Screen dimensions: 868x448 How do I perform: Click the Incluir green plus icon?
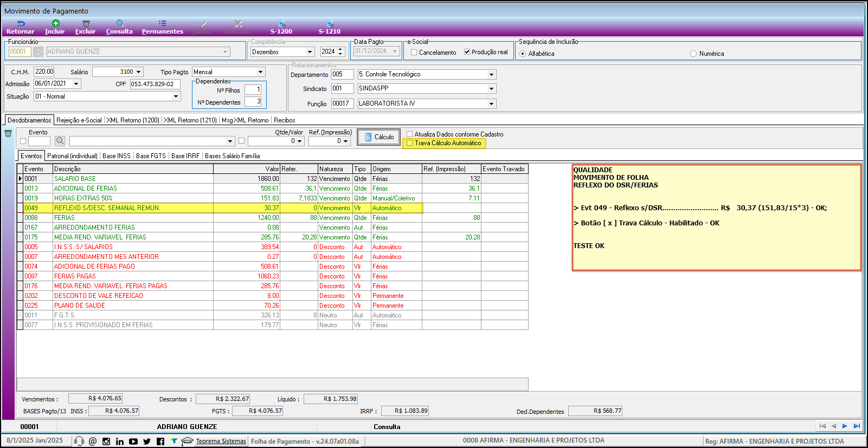(55, 23)
